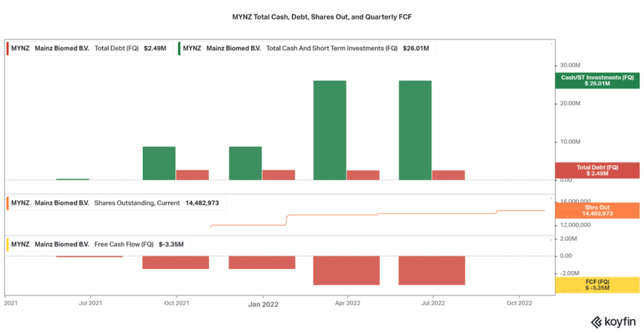Click the red Total Debt $2.49M axis tag

coord(597,171)
